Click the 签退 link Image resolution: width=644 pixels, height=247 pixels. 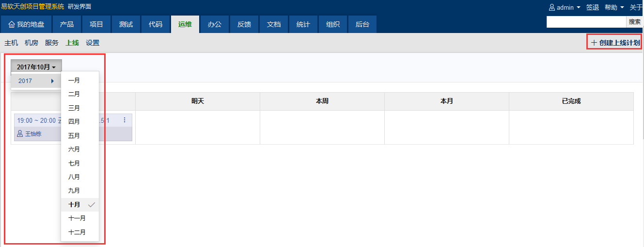[593, 8]
